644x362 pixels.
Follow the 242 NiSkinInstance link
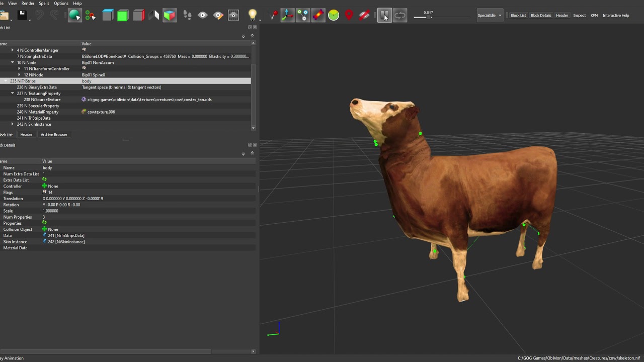click(66, 242)
